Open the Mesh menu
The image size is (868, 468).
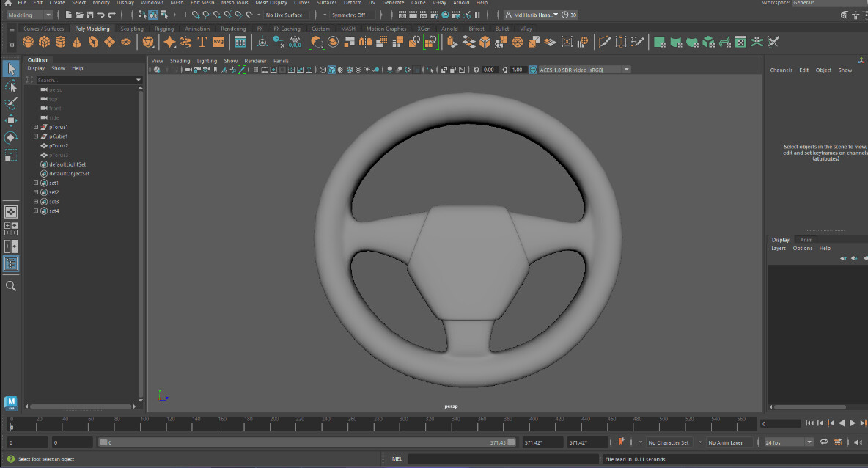(x=177, y=3)
